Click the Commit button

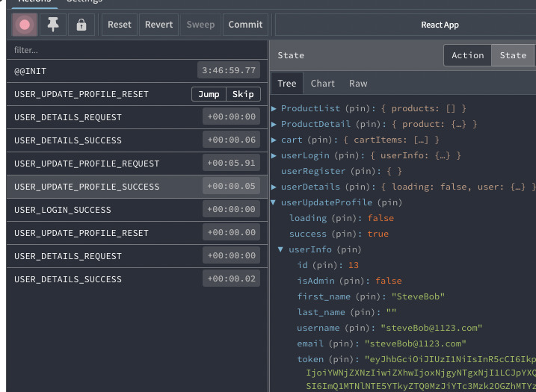(x=245, y=25)
